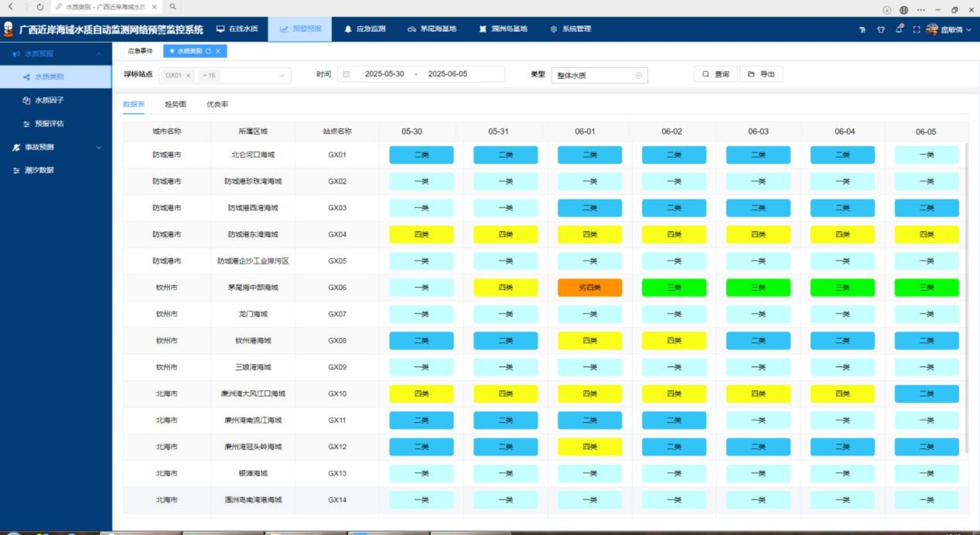Click the fullscreen icon in header
The height and width of the screenshot is (535, 980).
tap(916, 30)
